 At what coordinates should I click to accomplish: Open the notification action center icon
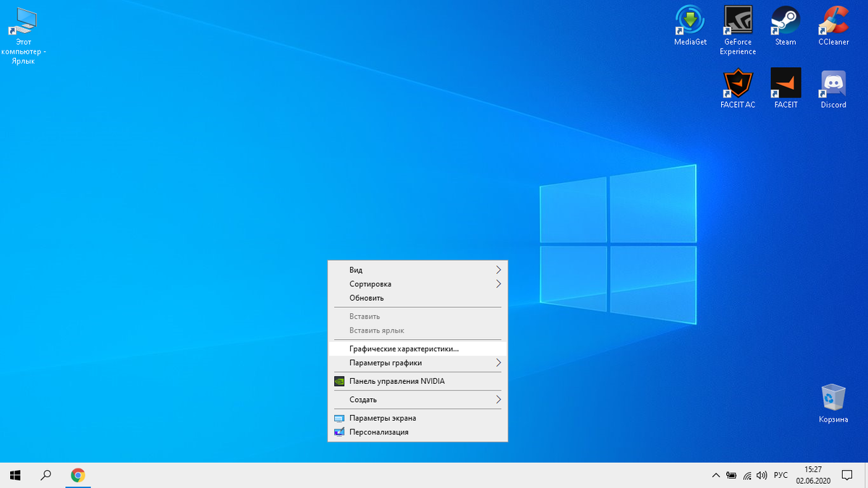(847, 475)
